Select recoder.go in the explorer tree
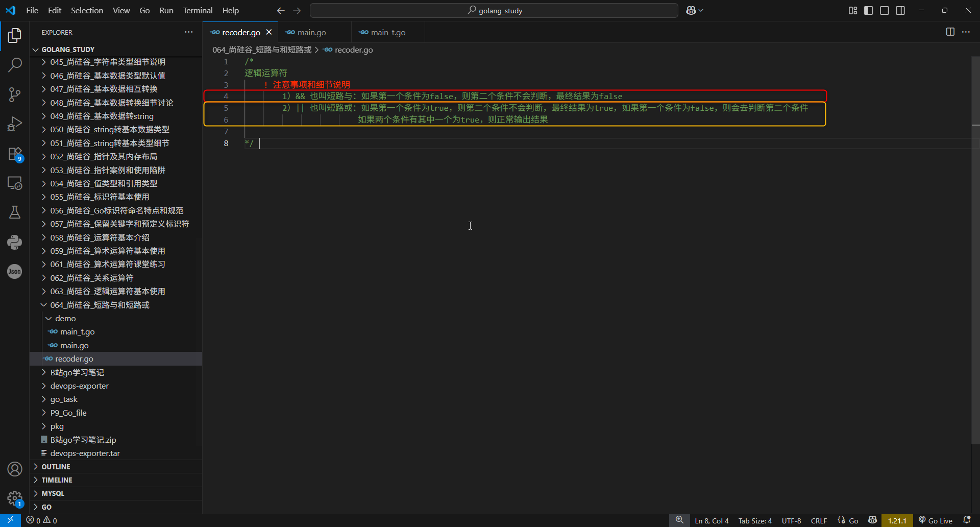The width and height of the screenshot is (980, 527). (116, 358)
